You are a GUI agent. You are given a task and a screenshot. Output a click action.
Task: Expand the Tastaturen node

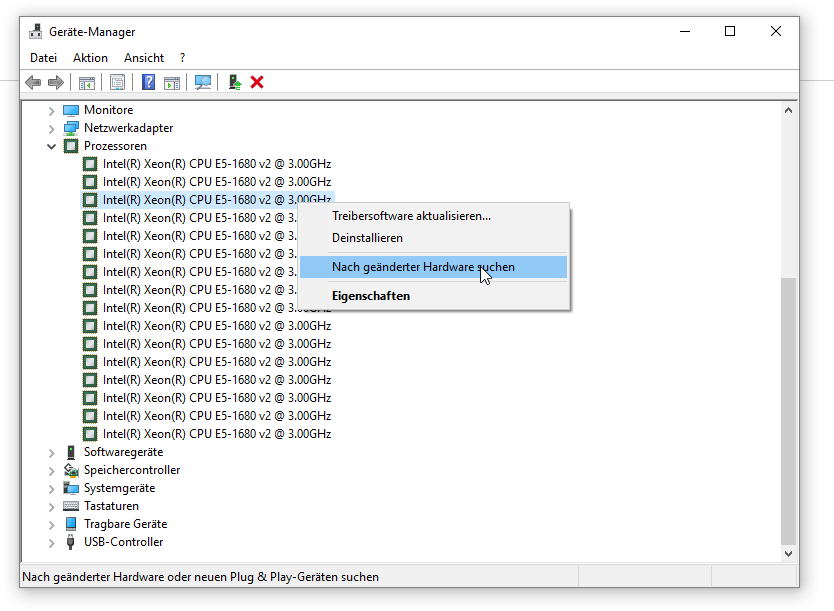(x=51, y=507)
